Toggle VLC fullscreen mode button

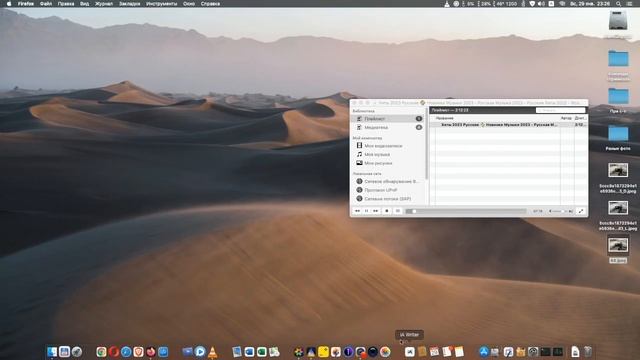[581, 211]
